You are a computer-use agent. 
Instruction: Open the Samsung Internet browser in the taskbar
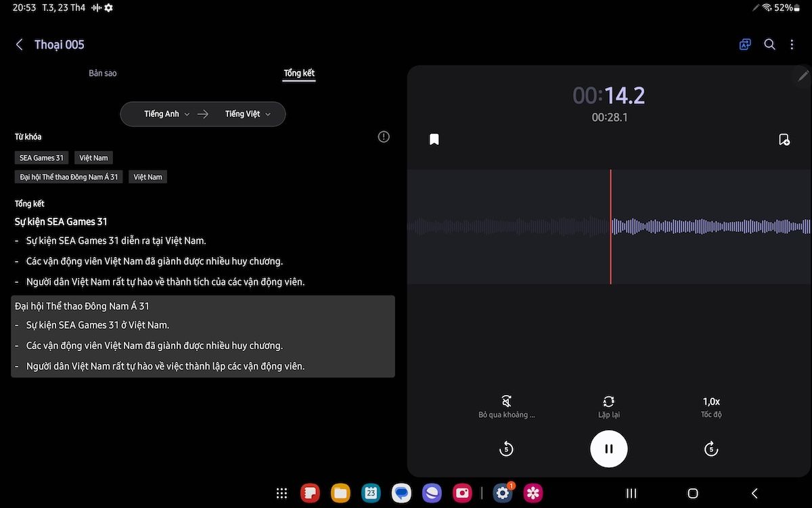(432, 493)
